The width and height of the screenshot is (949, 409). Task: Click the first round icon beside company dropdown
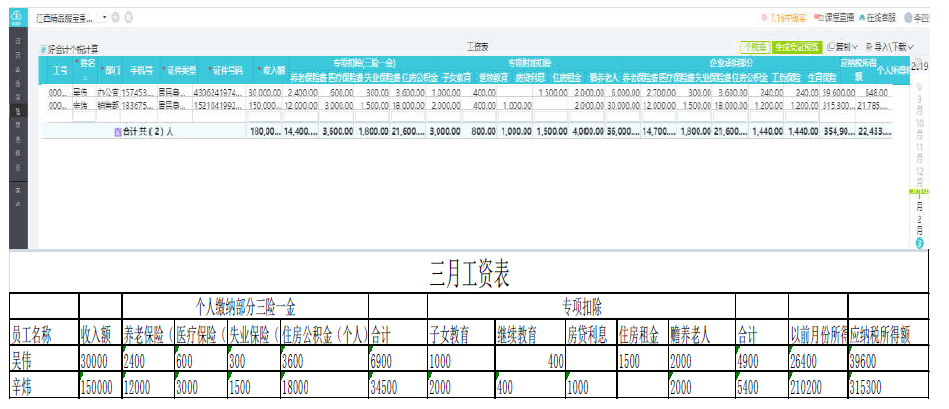coord(115,18)
